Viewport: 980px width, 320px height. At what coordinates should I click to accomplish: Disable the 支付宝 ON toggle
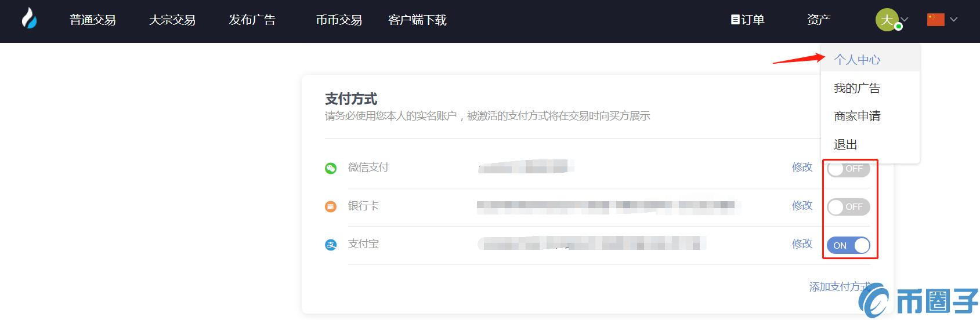pyautogui.click(x=848, y=245)
